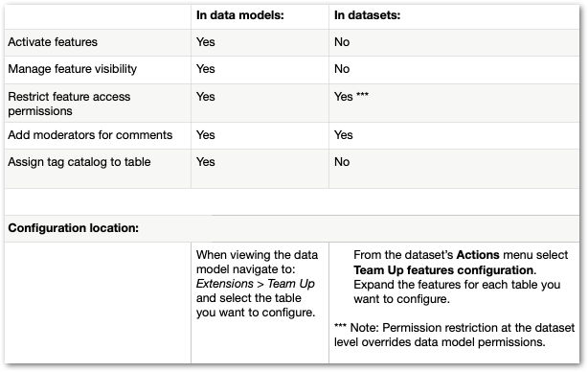Screen dimensions: 588x372
Task: Click 'No' in Activate features datasets column
Action: point(342,42)
